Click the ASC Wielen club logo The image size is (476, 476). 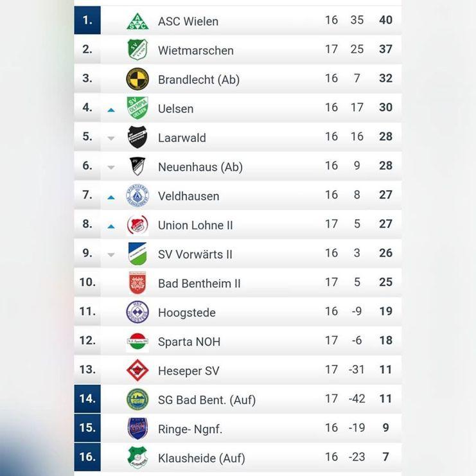tap(137, 21)
